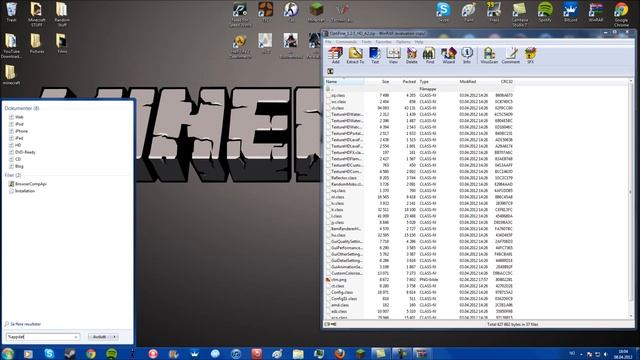The image size is (640, 360).
Task: Click the up-one-level icon below the toolbar
Action: point(330,71)
